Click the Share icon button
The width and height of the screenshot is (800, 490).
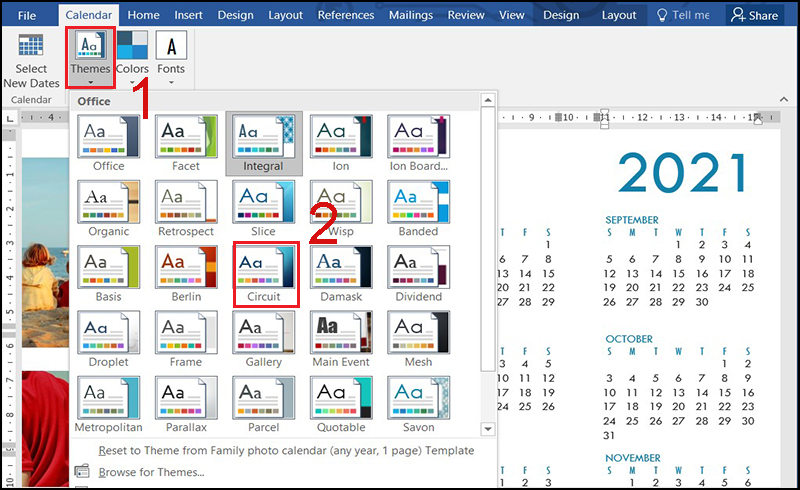click(754, 15)
